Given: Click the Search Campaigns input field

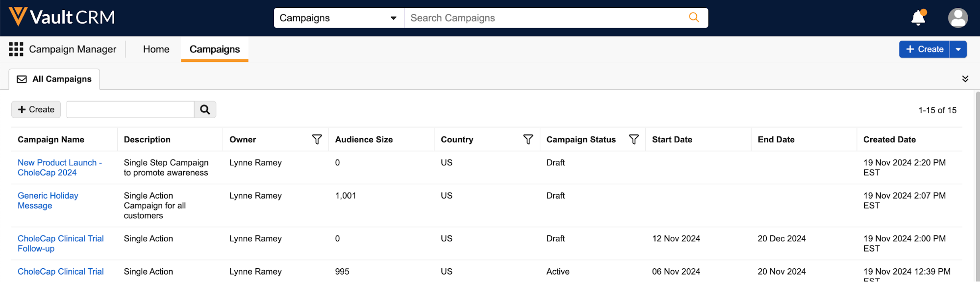Looking at the screenshot, I should (544, 18).
